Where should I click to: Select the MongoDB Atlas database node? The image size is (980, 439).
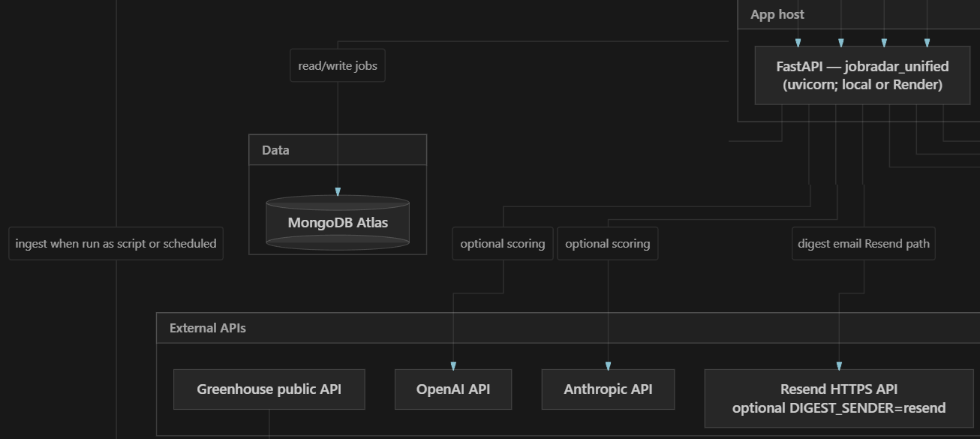338,223
